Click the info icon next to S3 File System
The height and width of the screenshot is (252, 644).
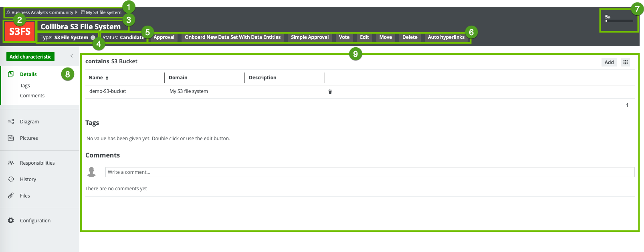(x=93, y=38)
